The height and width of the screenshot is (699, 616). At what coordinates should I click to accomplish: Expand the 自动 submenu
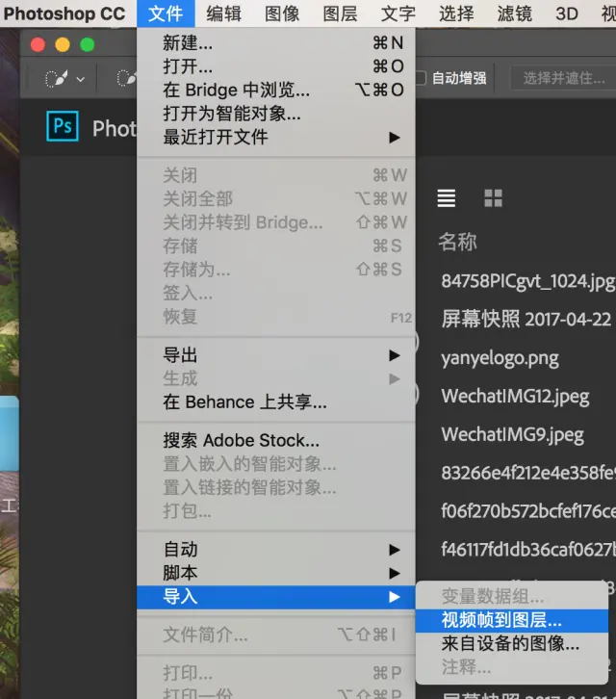click(276, 550)
